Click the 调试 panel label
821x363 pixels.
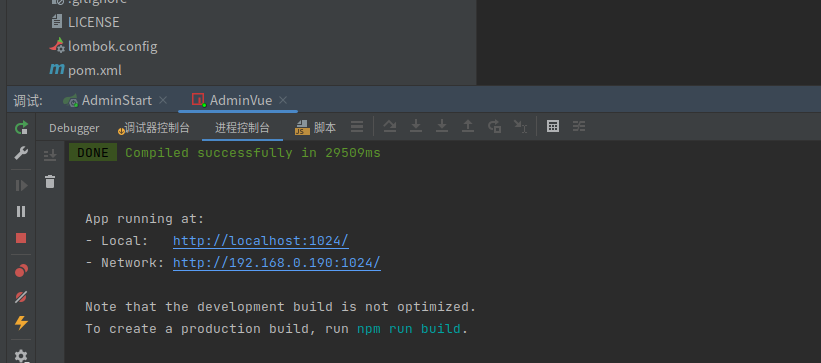[x=28, y=101]
